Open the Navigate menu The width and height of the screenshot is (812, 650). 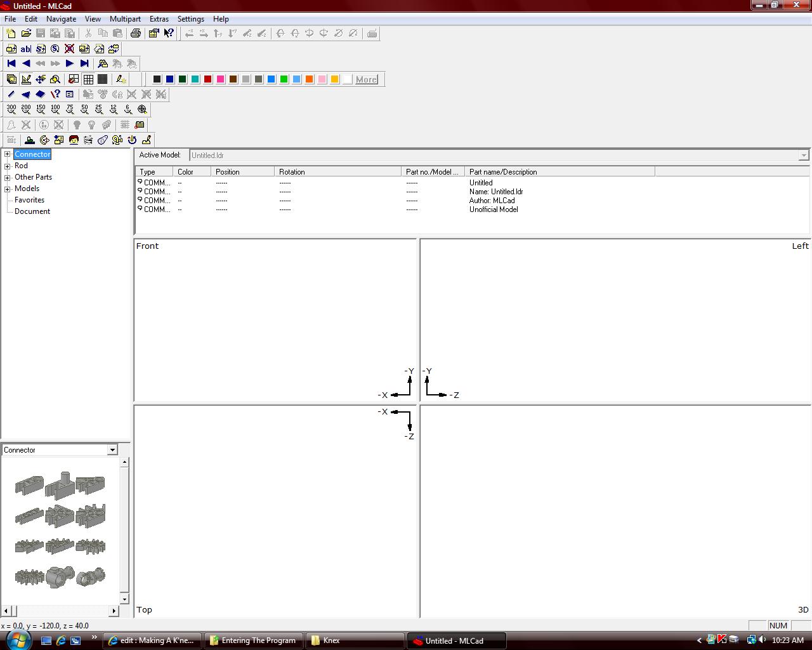pos(61,19)
